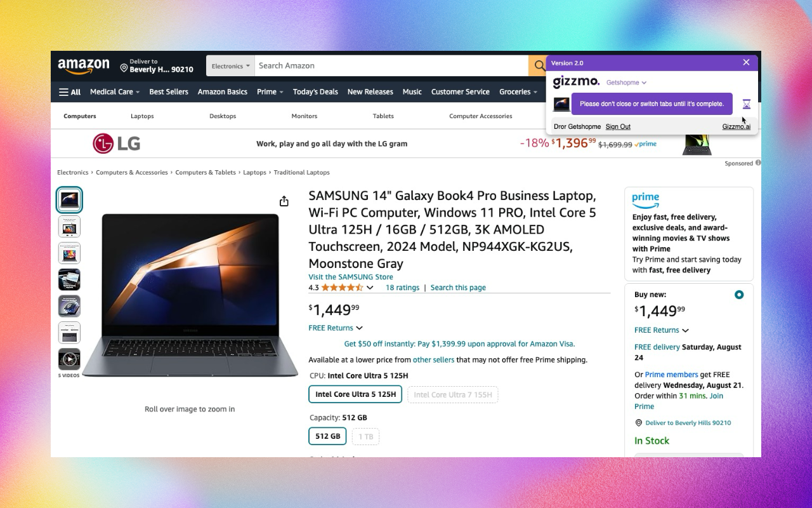
Task: Click the Prime logo in side panel
Action: pyautogui.click(x=646, y=201)
